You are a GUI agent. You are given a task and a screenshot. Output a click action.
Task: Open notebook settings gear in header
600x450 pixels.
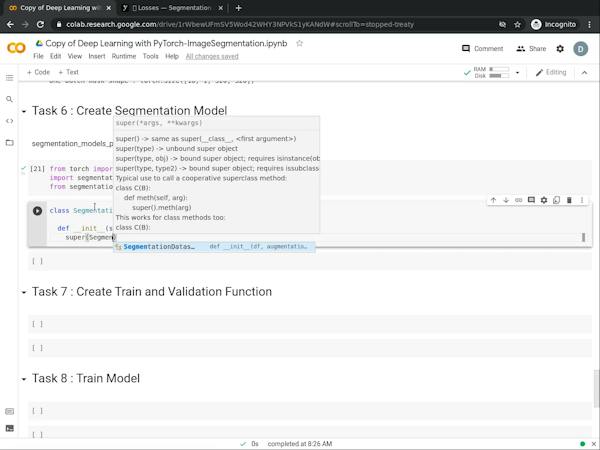(560, 49)
